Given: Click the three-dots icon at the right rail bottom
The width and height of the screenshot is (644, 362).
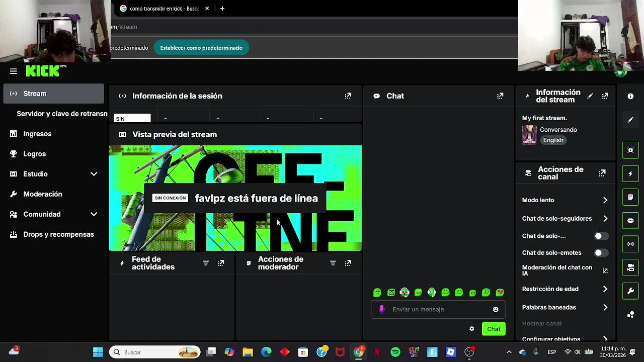Looking at the screenshot, I should [x=630, y=315].
